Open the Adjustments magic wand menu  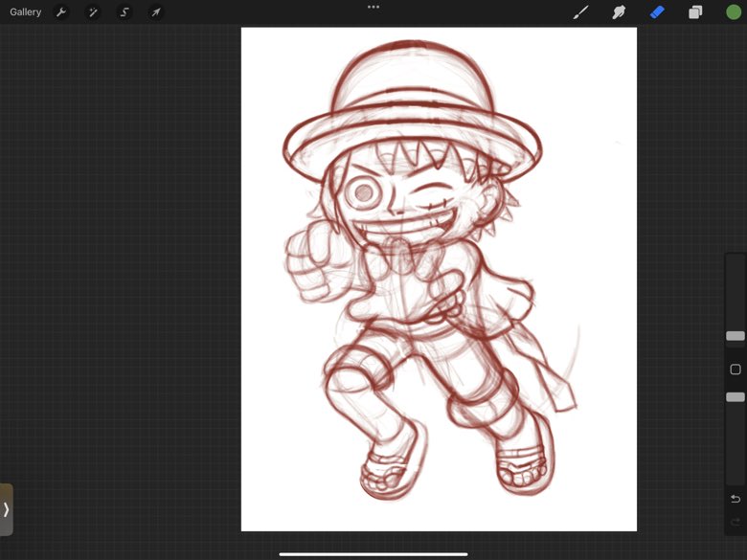pos(93,11)
